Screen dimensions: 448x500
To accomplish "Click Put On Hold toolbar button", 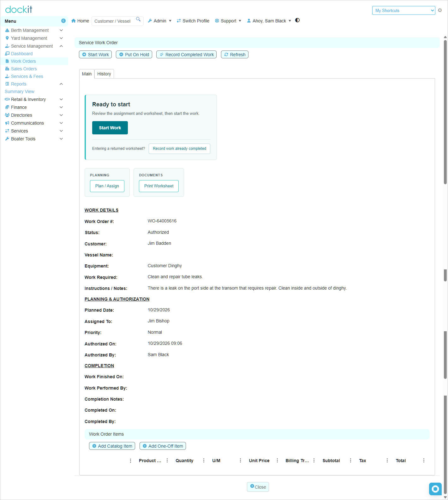I will click(134, 55).
